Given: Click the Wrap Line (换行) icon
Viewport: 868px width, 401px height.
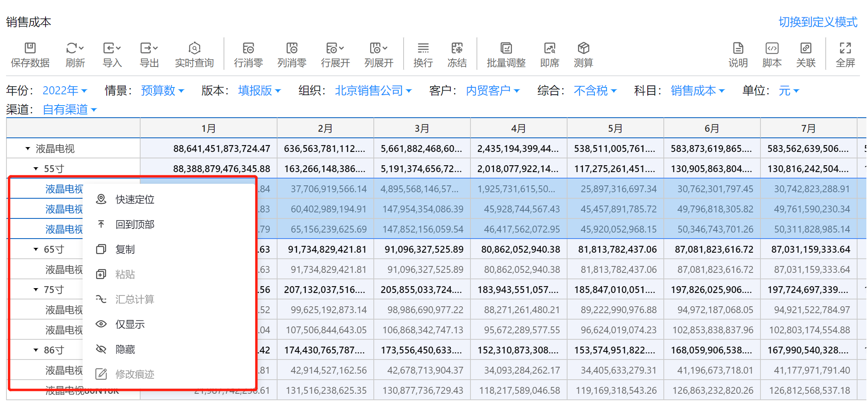Looking at the screenshot, I should tap(423, 48).
